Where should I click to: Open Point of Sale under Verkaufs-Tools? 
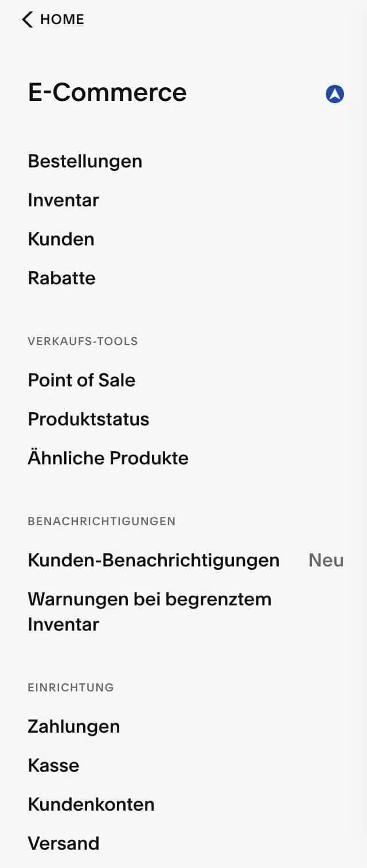tap(81, 380)
